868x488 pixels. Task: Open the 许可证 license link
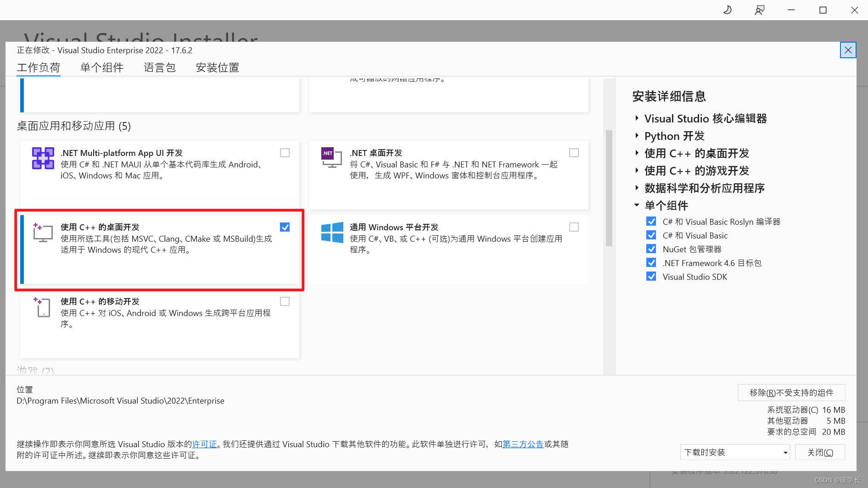pyautogui.click(x=204, y=444)
